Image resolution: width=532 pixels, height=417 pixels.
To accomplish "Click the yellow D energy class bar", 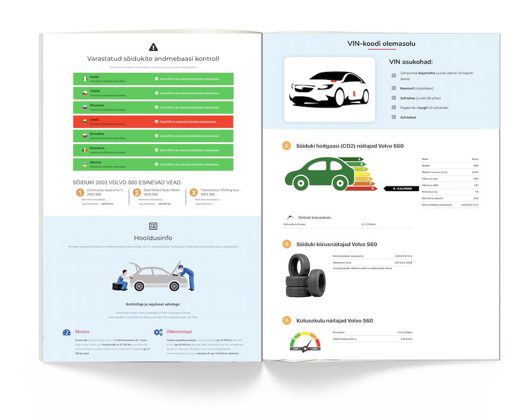I will (x=362, y=174).
